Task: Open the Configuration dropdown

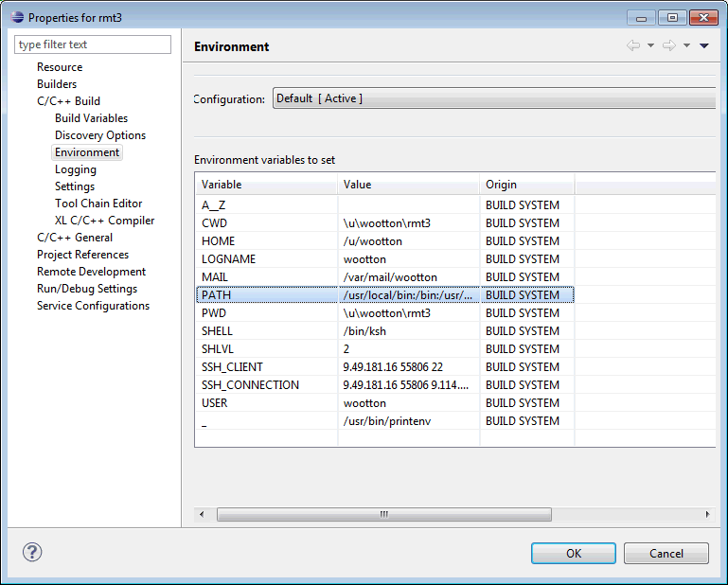Action: 494,98
